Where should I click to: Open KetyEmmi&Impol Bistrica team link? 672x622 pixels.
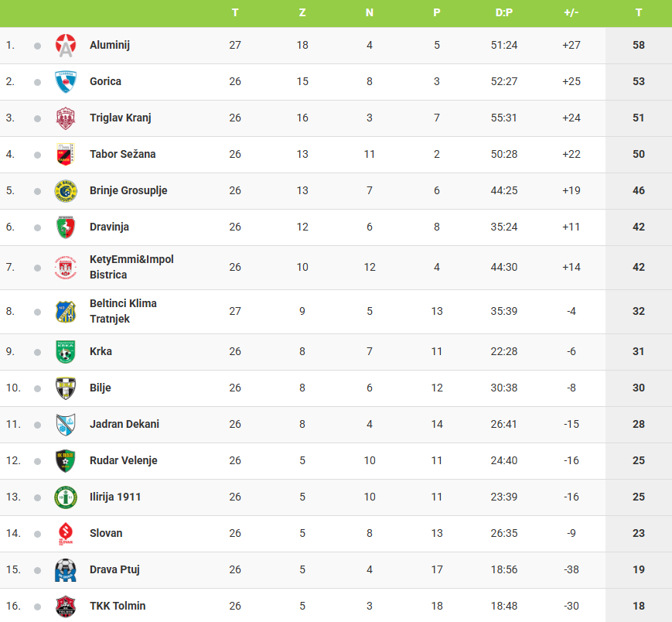131,267
